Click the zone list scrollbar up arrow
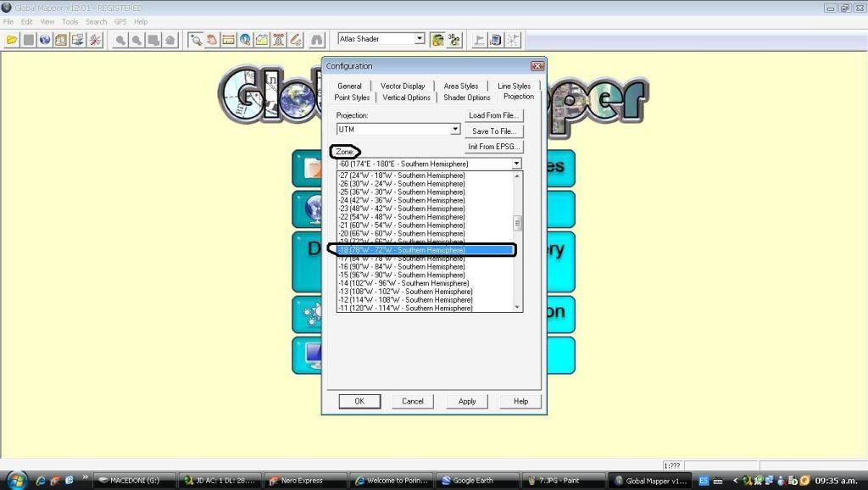 point(518,176)
